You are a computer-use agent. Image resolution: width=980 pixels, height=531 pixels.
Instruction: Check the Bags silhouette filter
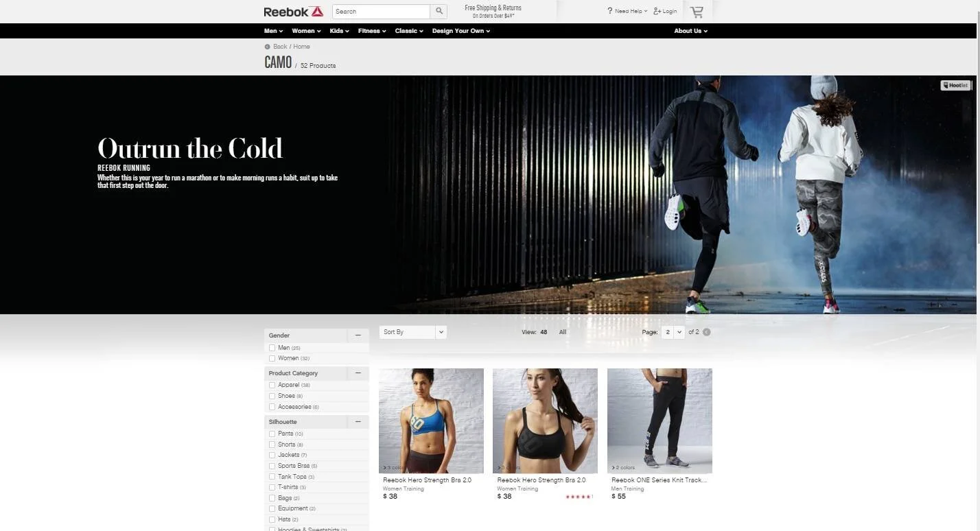pos(272,498)
